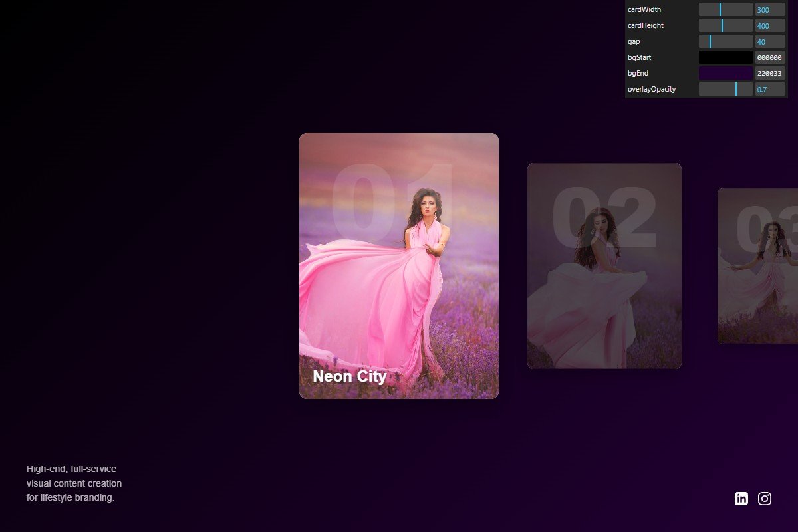798x532 pixels.
Task: Click the lifestyle branding description text
Action: click(x=73, y=483)
